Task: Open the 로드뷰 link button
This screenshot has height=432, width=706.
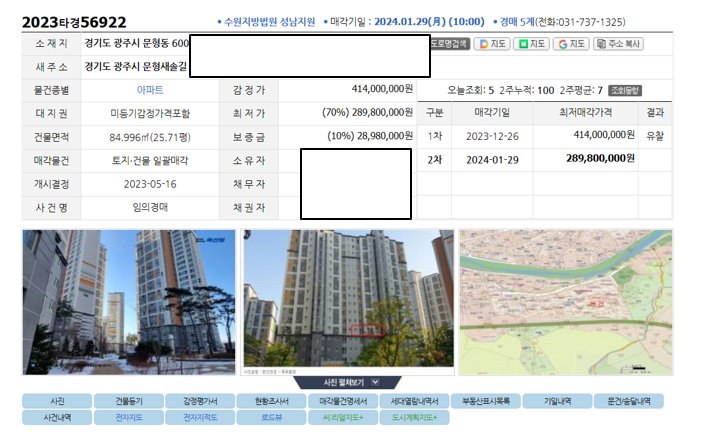Action: (x=272, y=418)
